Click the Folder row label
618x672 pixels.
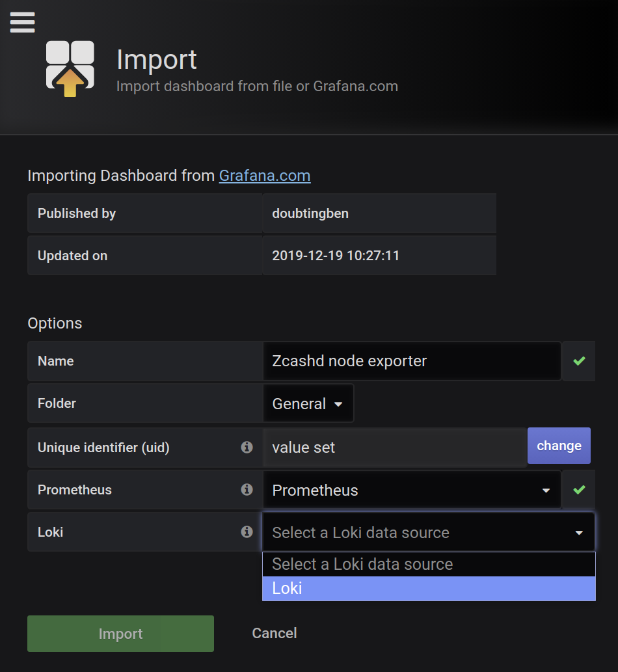[x=57, y=403]
